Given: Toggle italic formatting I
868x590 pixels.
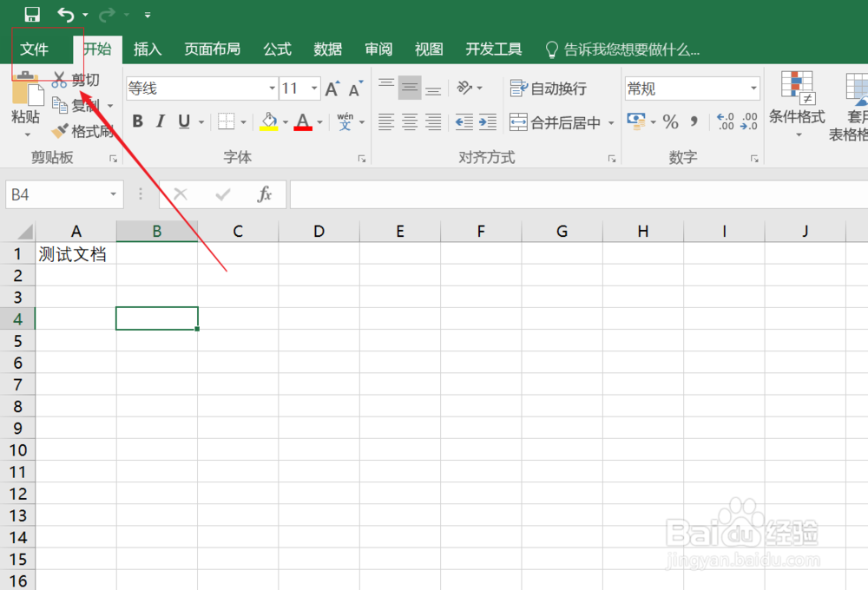Looking at the screenshot, I should click(161, 121).
